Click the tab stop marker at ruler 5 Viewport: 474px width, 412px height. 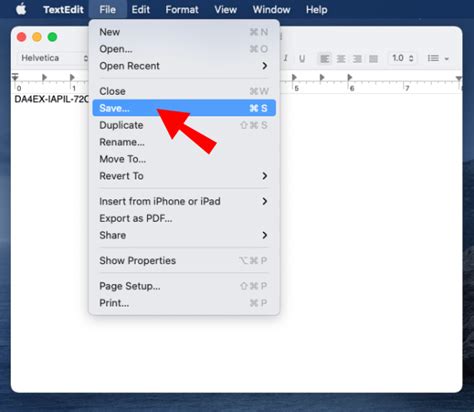[x=294, y=77]
